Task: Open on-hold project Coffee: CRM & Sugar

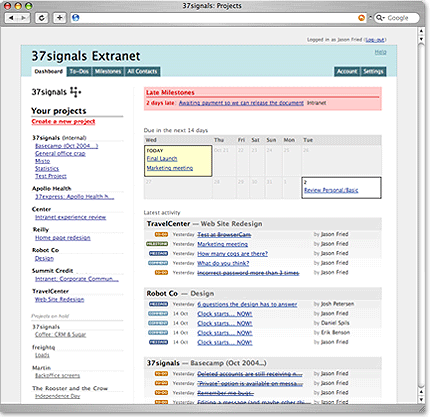Action: (x=61, y=334)
